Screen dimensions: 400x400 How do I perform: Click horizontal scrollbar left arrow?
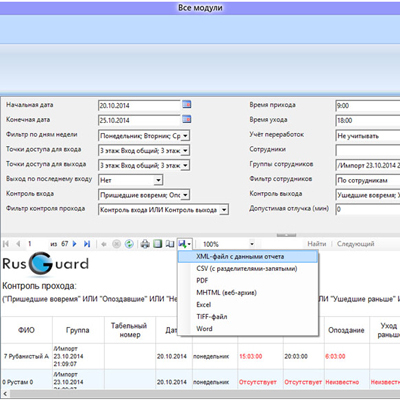5,394
